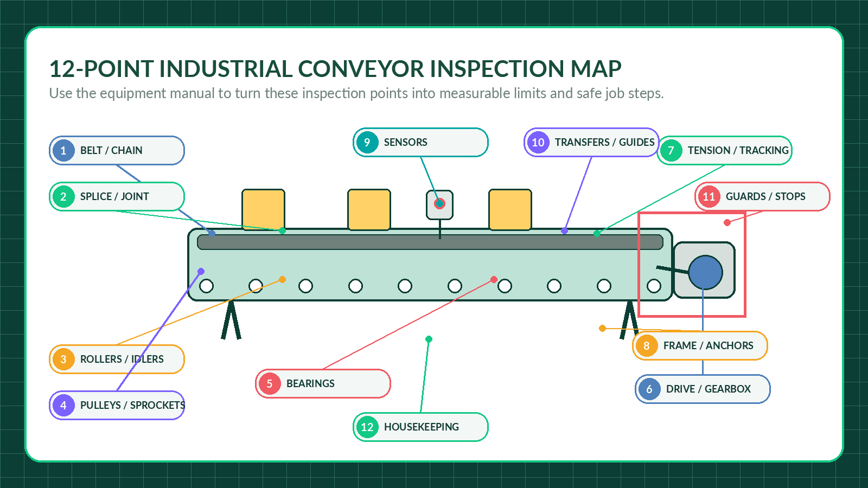Click the number 6 badge for Drive / Gearbox
Screen dimensions: 868x488
click(649, 389)
